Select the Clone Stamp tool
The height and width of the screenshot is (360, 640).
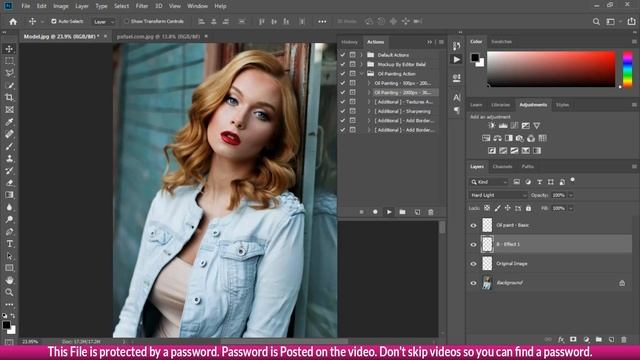pyautogui.click(x=9, y=158)
